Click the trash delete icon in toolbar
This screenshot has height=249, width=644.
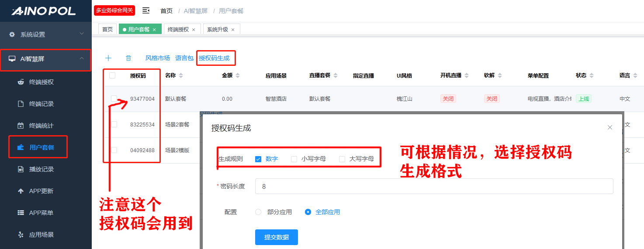[x=128, y=58]
